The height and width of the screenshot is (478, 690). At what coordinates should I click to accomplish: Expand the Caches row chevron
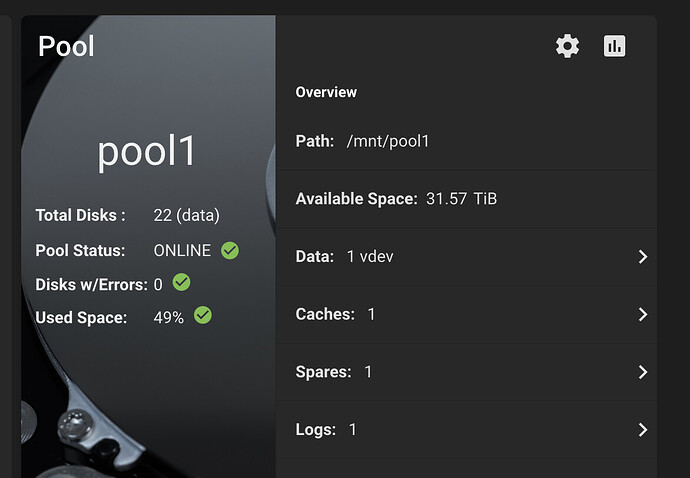pyautogui.click(x=642, y=315)
